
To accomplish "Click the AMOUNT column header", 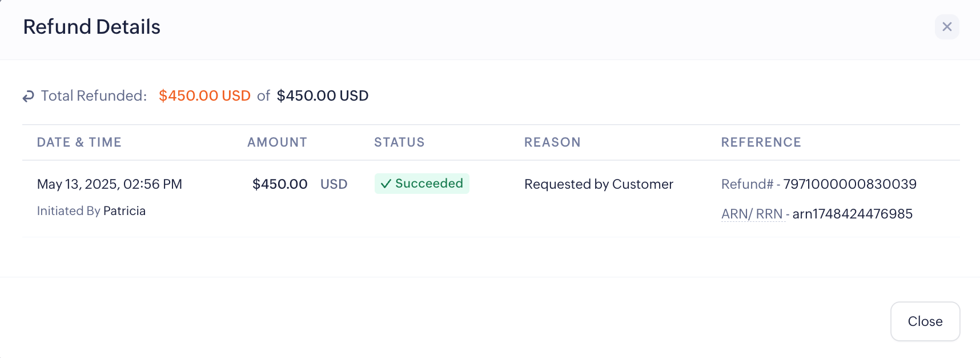I will tap(277, 142).
